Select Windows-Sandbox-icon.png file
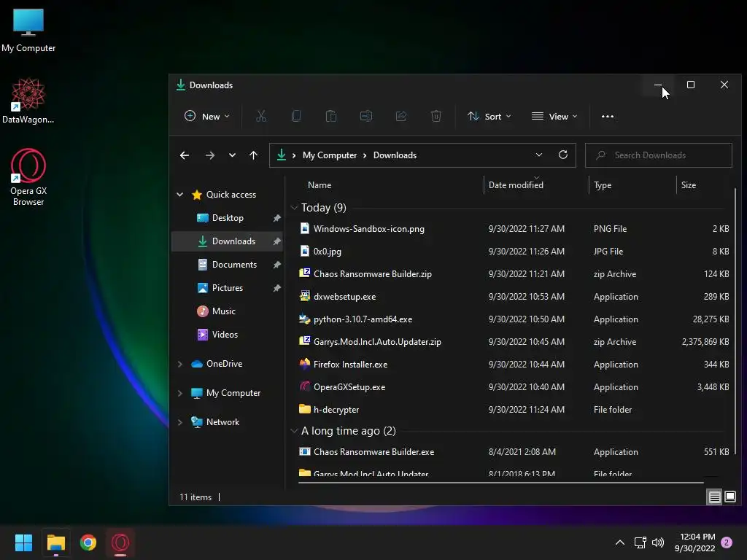The height and width of the screenshot is (560, 747). 513,229
